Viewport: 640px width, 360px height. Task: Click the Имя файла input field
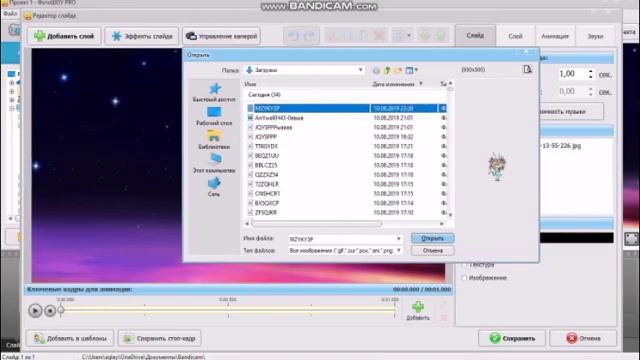point(341,239)
